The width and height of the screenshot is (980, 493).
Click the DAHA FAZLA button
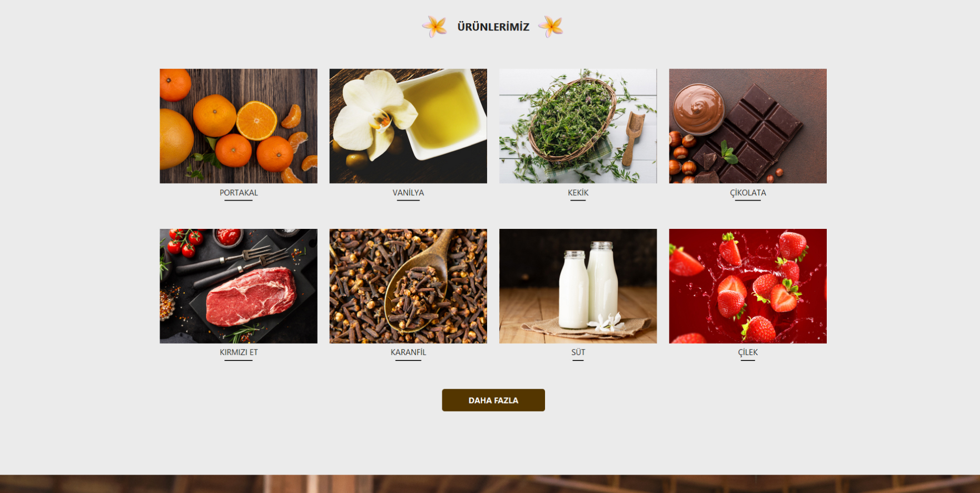[x=493, y=400]
